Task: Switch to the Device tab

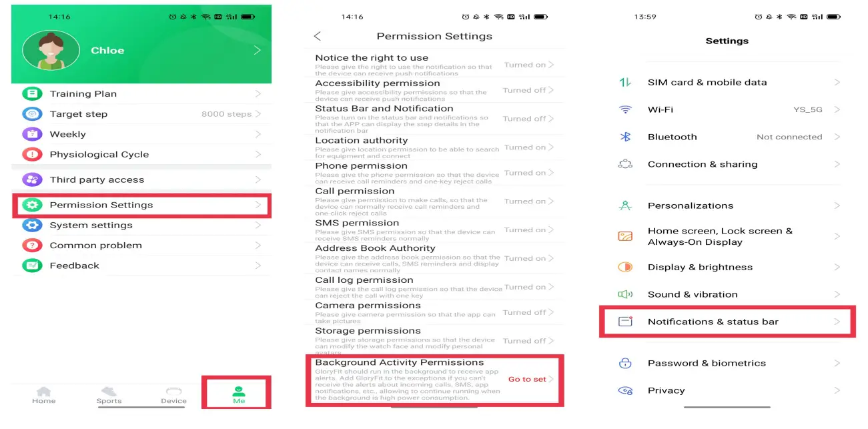Action: [173, 395]
